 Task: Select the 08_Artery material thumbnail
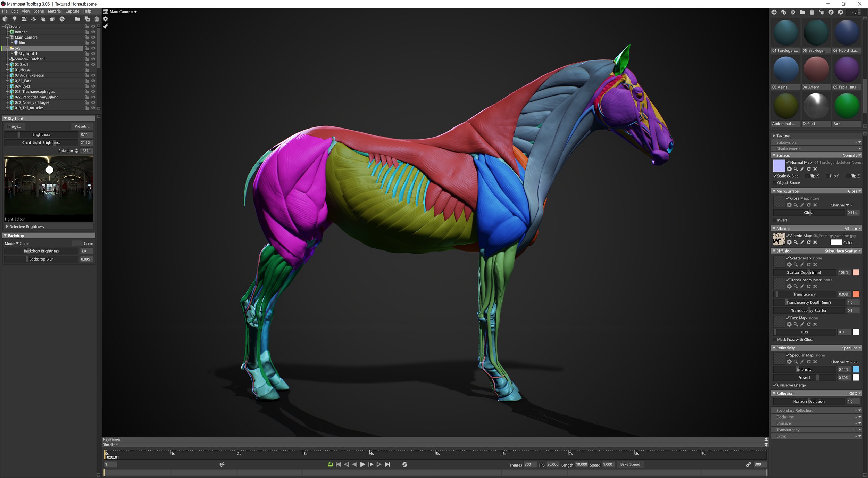click(816, 69)
